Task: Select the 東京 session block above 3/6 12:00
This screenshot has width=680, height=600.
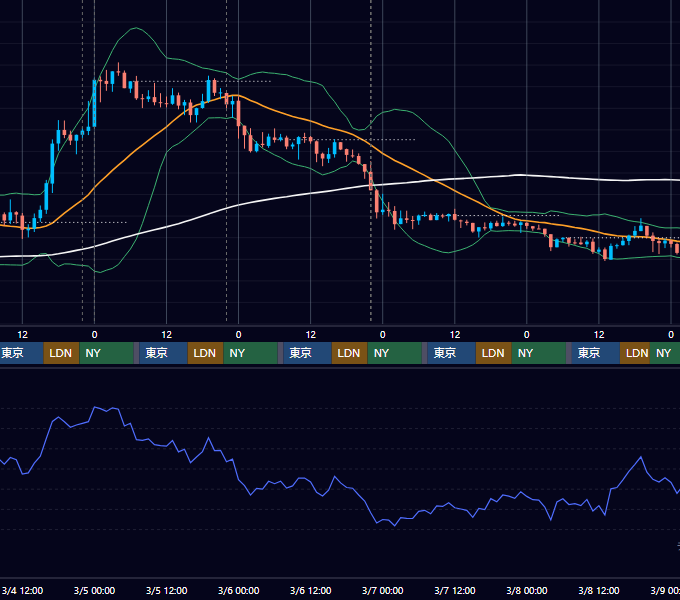Action: tap(307, 353)
